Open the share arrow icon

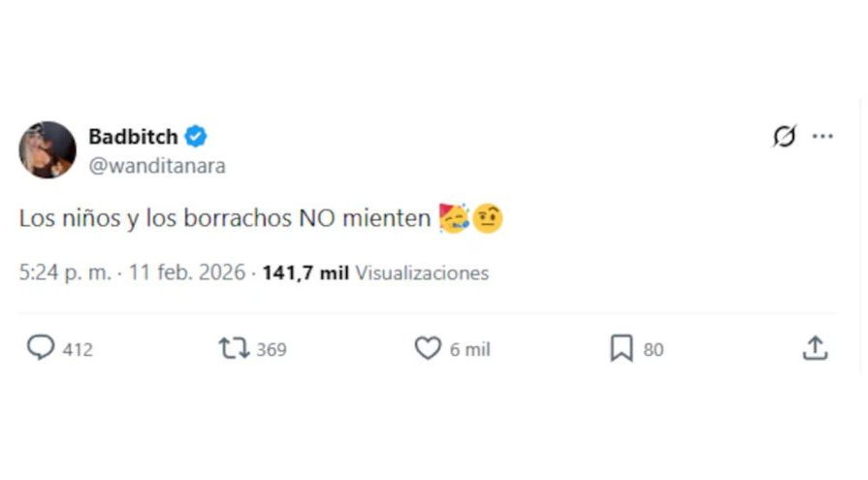pos(816,348)
